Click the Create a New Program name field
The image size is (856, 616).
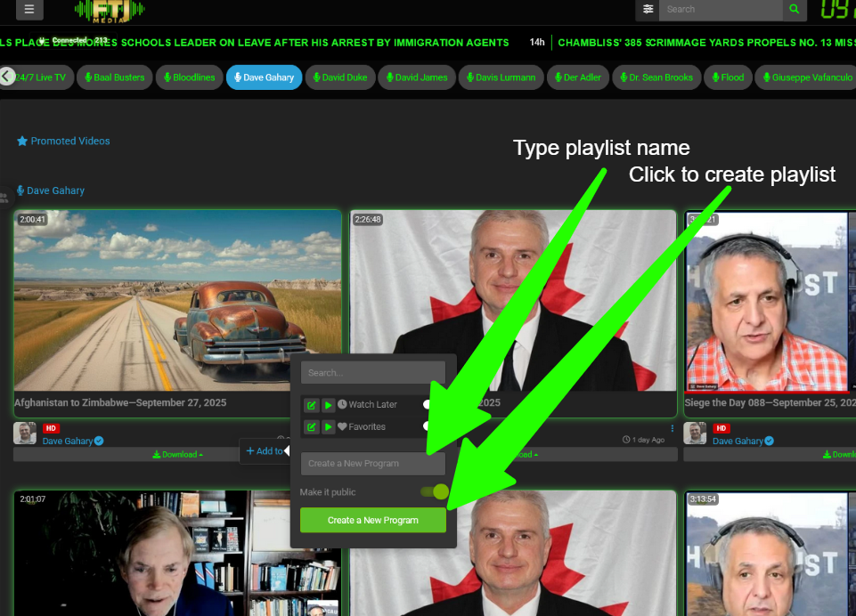point(372,464)
